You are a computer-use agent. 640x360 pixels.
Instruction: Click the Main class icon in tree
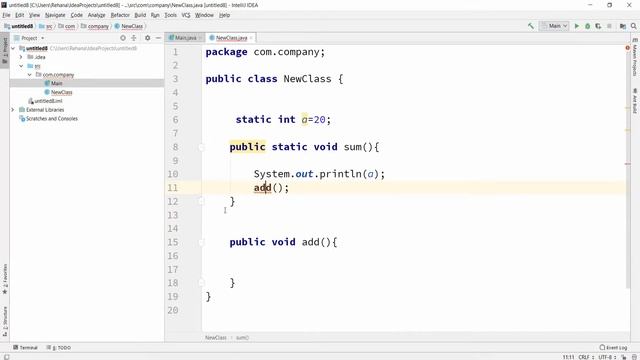47,83
